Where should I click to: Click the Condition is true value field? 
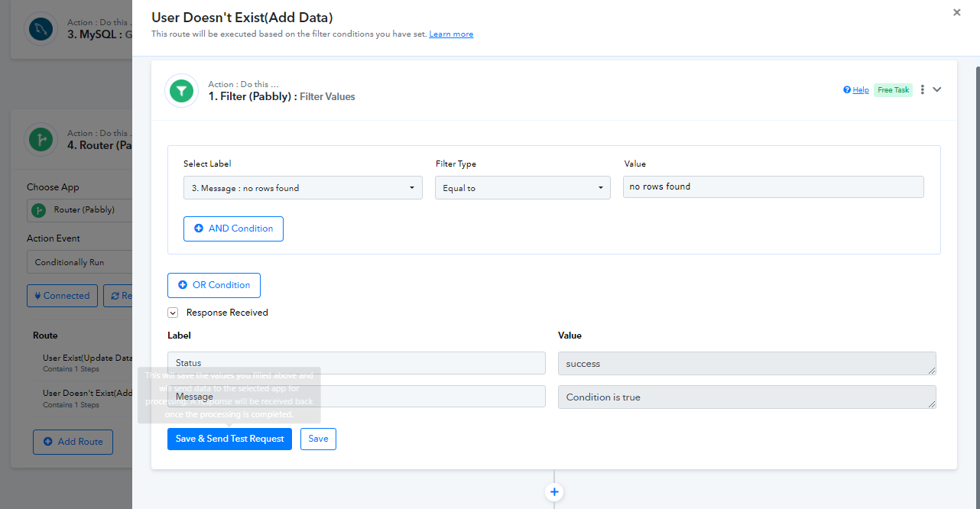747,397
